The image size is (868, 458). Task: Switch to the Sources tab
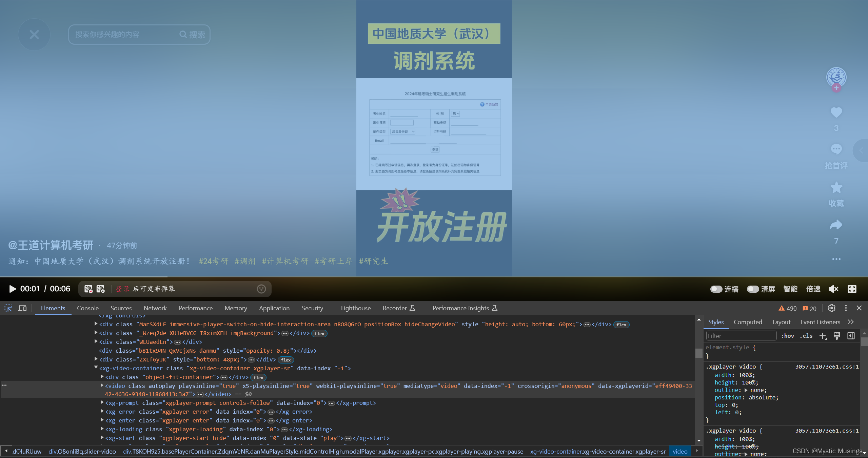pyautogui.click(x=121, y=308)
